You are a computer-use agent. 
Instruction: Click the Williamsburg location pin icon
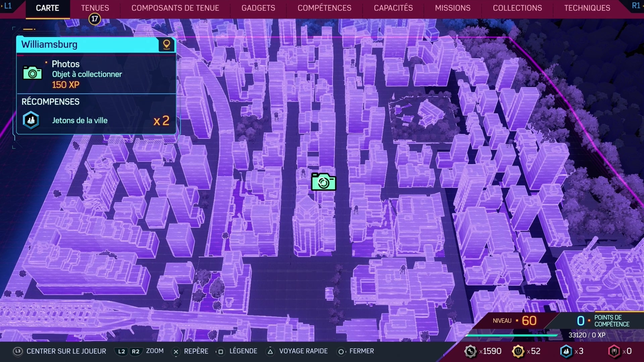pyautogui.click(x=166, y=44)
